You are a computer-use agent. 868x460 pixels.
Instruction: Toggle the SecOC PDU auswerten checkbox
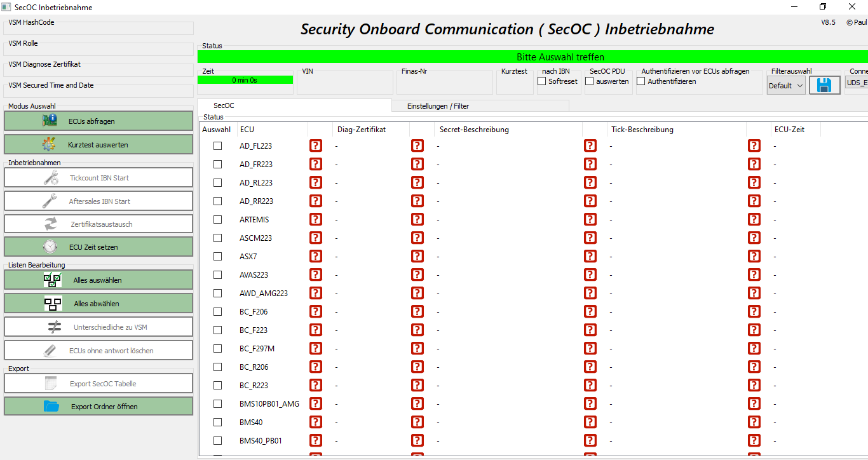point(590,81)
